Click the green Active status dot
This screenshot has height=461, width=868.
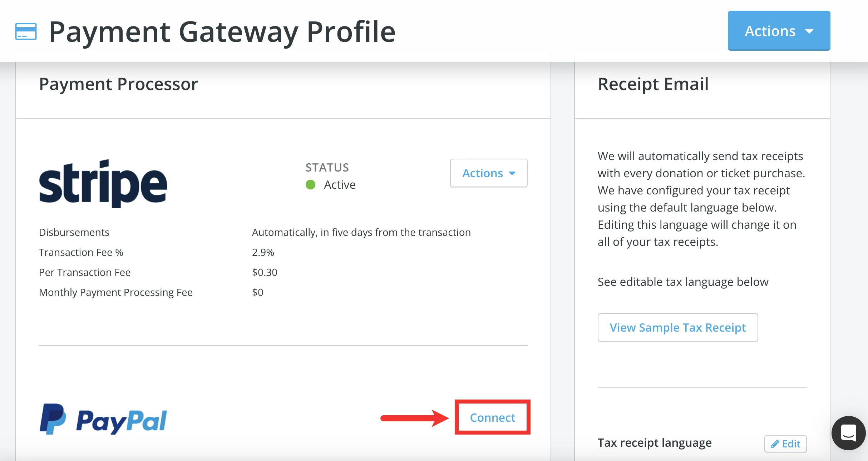pyautogui.click(x=310, y=185)
